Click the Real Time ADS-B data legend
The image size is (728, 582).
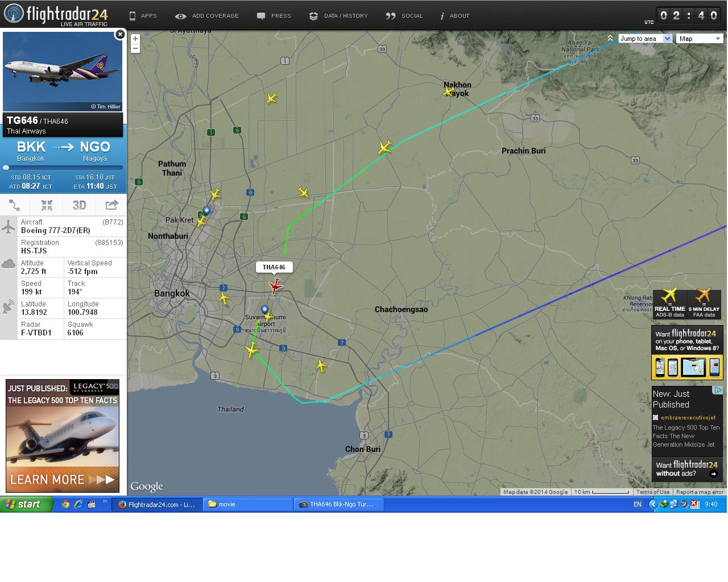click(x=669, y=303)
